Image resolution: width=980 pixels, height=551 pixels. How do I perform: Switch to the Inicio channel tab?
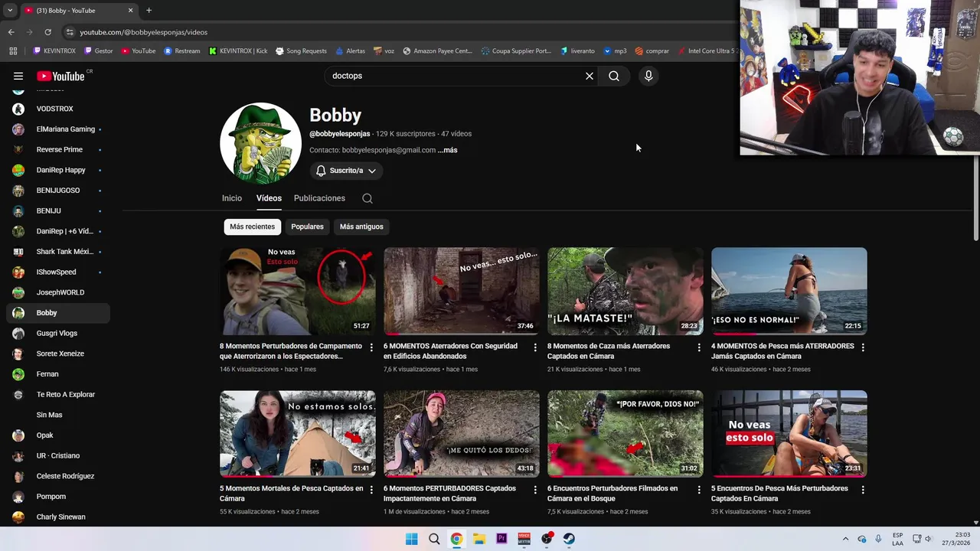232,198
